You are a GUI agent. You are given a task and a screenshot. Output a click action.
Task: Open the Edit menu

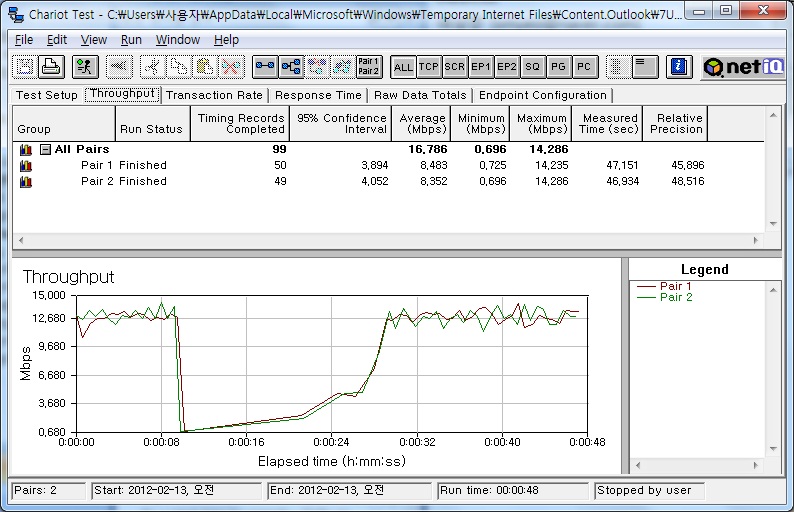tap(57, 40)
